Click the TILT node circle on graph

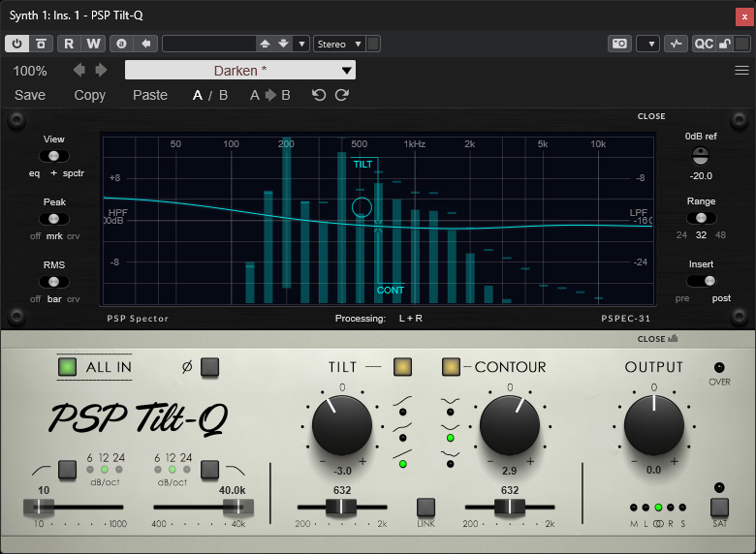tap(362, 207)
